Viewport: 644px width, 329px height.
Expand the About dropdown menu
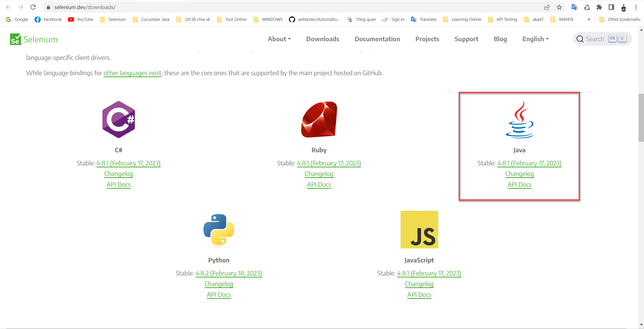pyautogui.click(x=279, y=39)
